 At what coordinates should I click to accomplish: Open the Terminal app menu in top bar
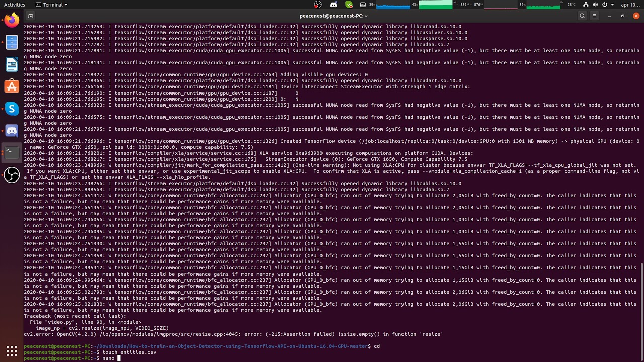point(52,5)
